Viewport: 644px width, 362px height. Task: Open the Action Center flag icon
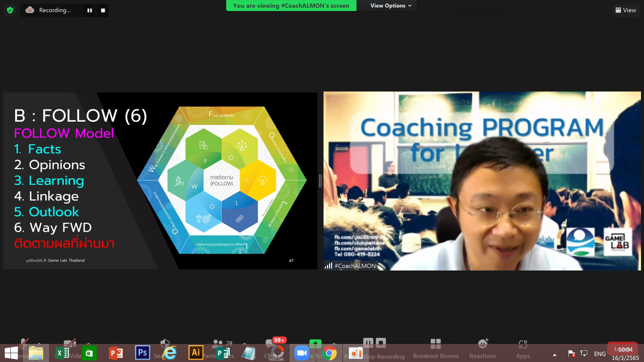(x=571, y=353)
